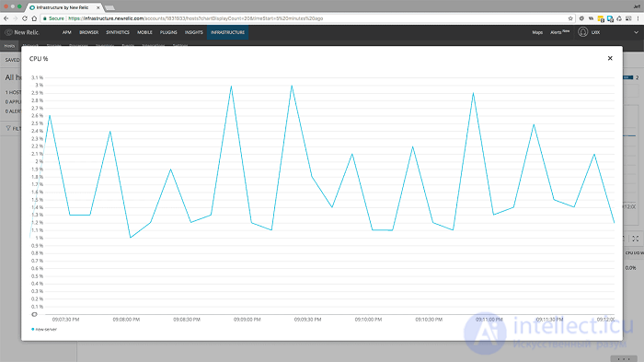Toggle the new-server legend entry

pyautogui.click(x=44, y=329)
